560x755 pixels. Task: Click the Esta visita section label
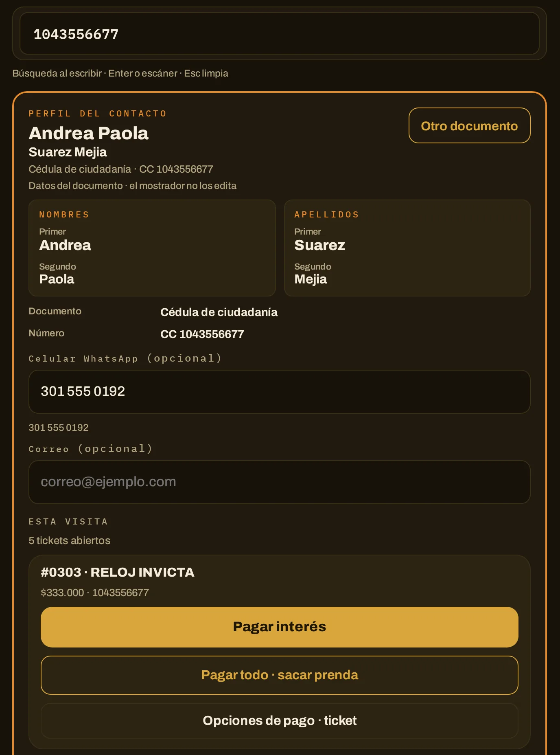click(68, 522)
